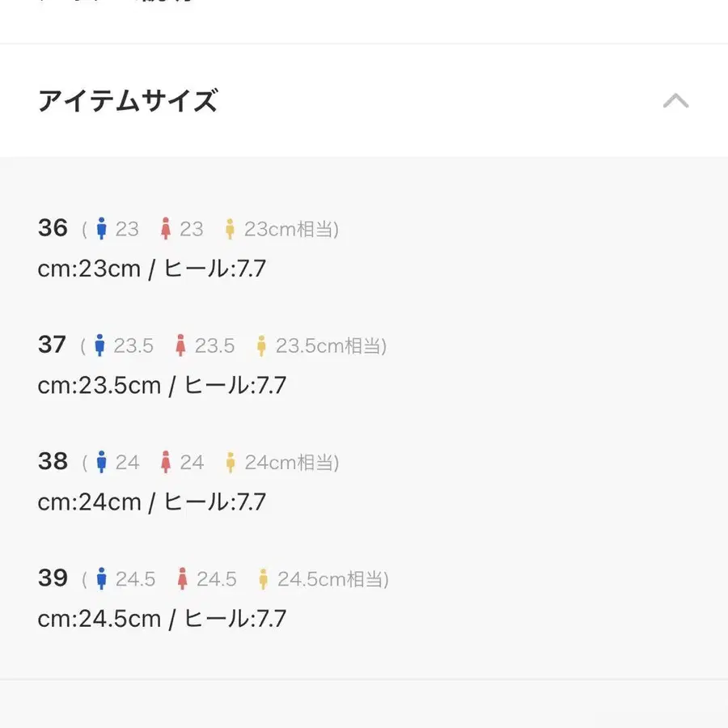
Task: Click blue male icon for size 39
Action: click(x=101, y=579)
